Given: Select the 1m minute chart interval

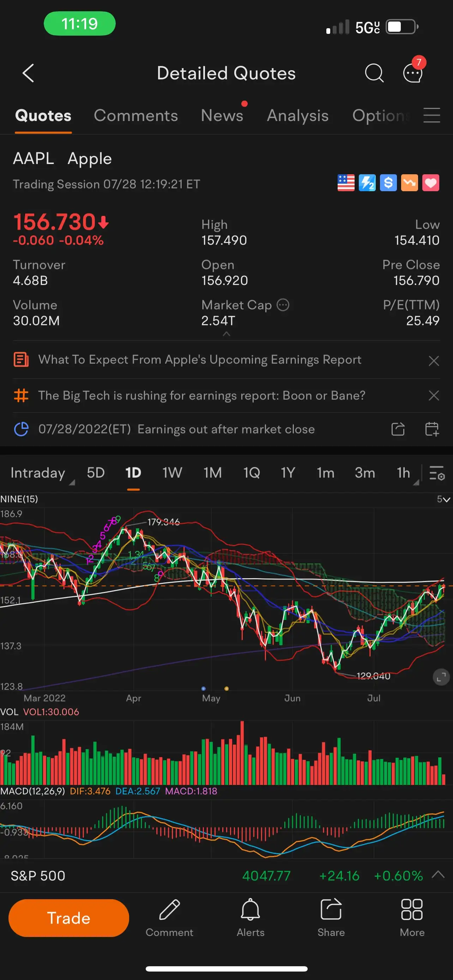Looking at the screenshot, I should click(325, 473).
